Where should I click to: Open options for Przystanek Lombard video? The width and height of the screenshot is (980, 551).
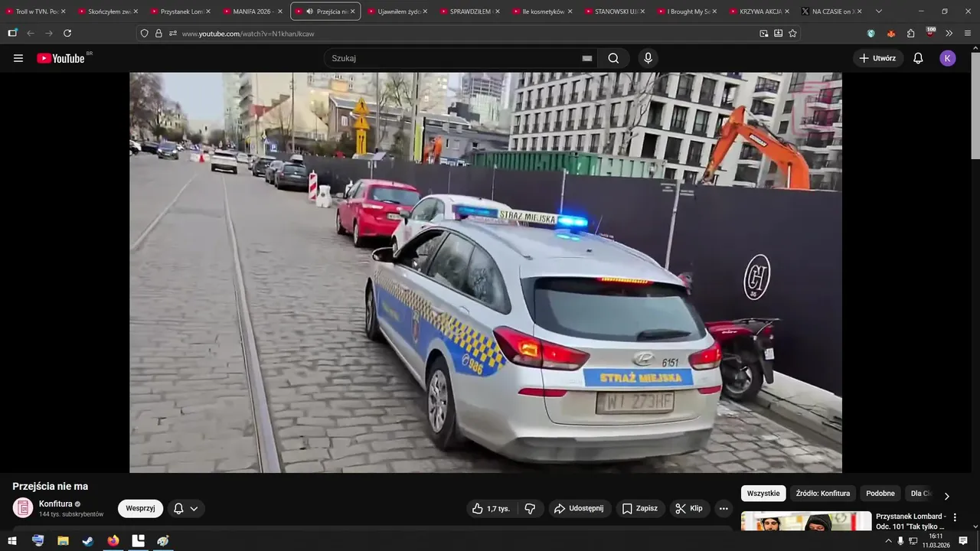955,518
